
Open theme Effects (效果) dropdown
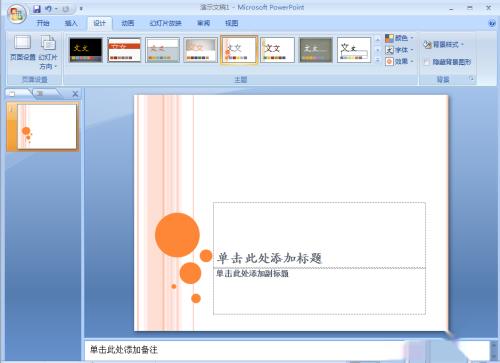coord(399,62)
